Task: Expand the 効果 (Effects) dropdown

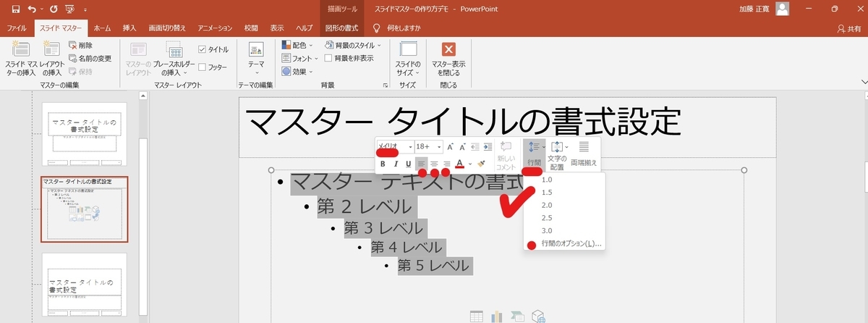Action: pos(298,71)
